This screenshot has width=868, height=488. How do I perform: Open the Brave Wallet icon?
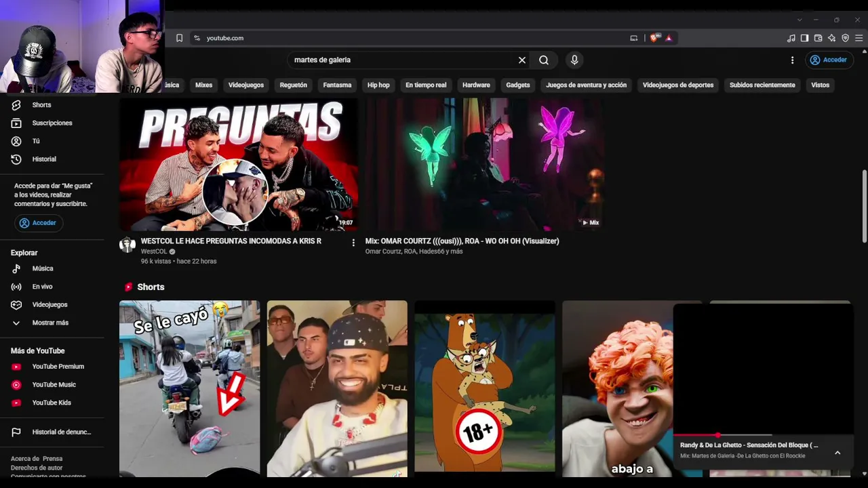pyautogui.click(x=818, y=38)
